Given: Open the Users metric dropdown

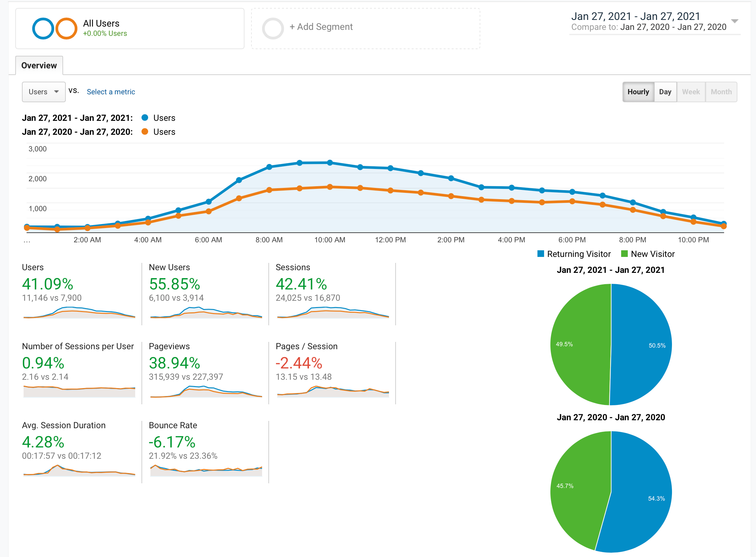Looking at the screenshot, I should 44,92.
